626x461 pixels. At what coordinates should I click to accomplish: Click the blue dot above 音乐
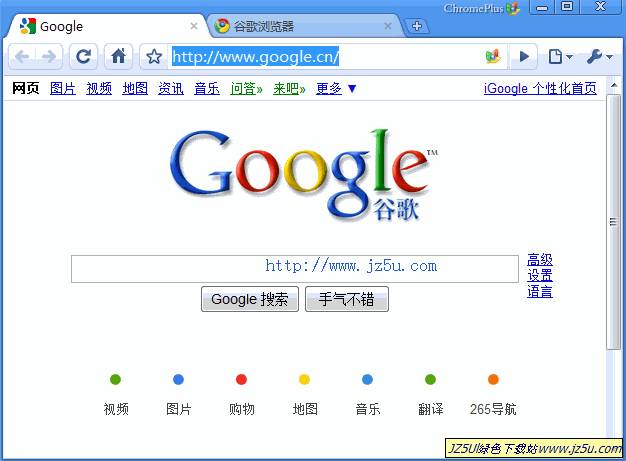click(x=367, y=379)
